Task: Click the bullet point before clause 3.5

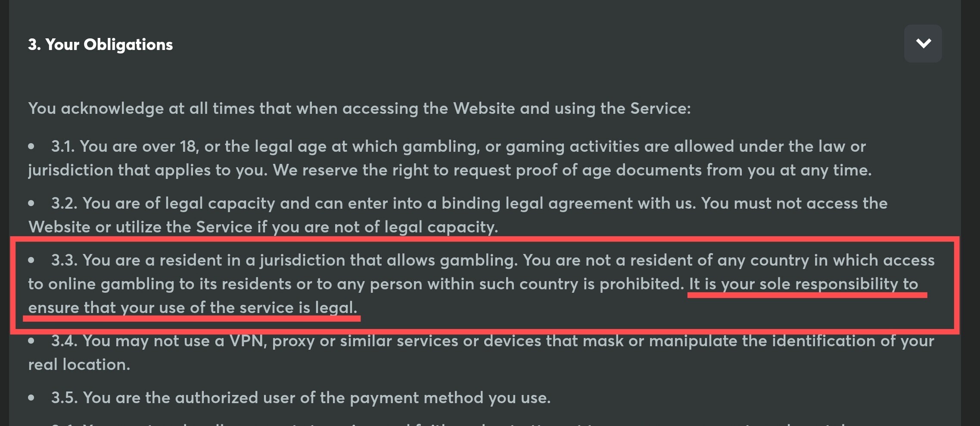Action: pyautogui.click(x=31, y=398)
